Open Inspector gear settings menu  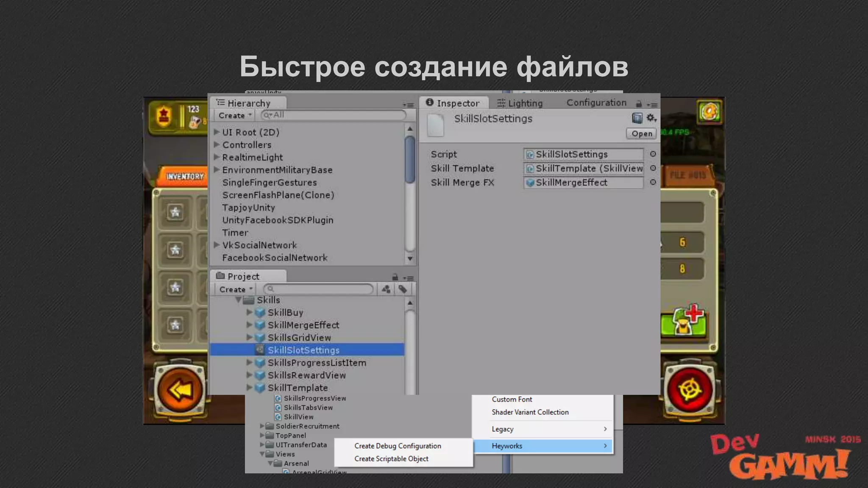(x=651, y=118)
